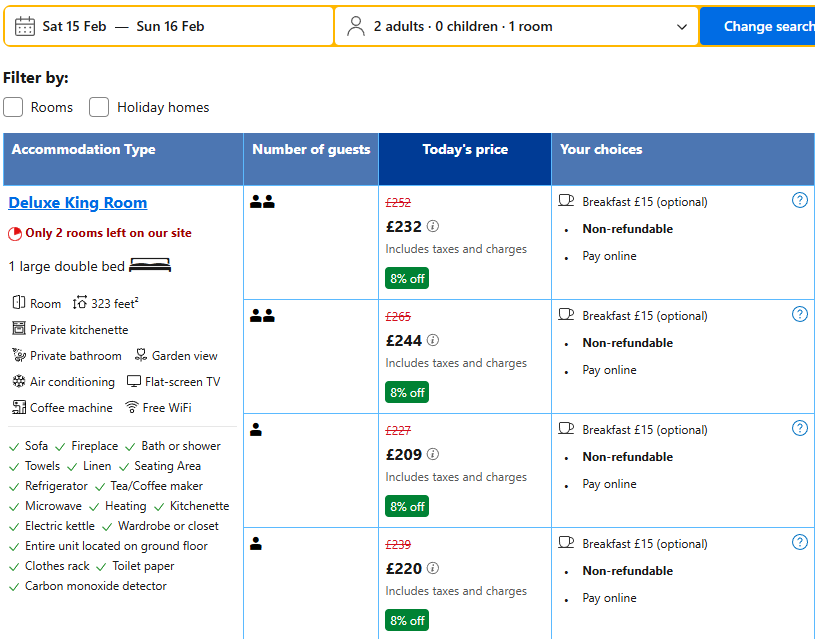This screenshot has width=815, height=639.
Task: Click info icon next to £232 price
Action: 433,226
